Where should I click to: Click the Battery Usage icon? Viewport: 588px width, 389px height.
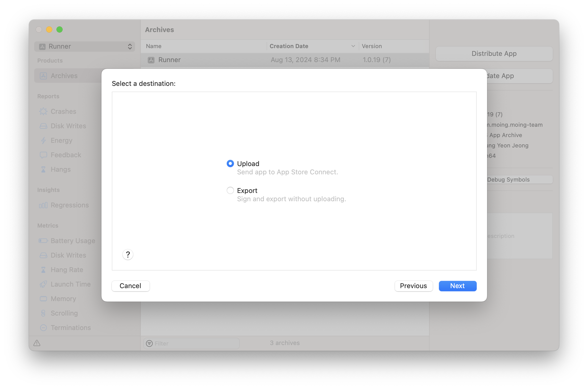[x=43, y=241]
